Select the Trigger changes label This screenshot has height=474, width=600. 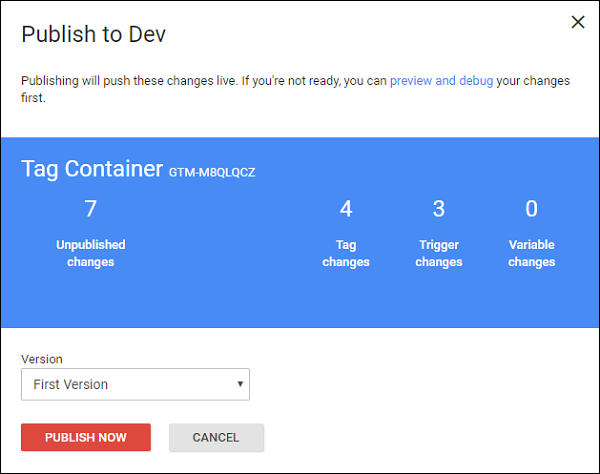439,253
